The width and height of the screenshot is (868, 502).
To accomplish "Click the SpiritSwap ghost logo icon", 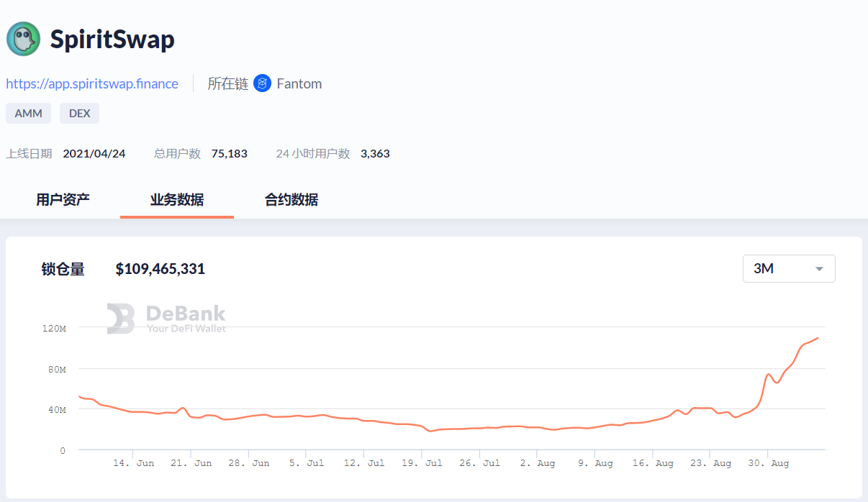I will (x=23, y=39).
